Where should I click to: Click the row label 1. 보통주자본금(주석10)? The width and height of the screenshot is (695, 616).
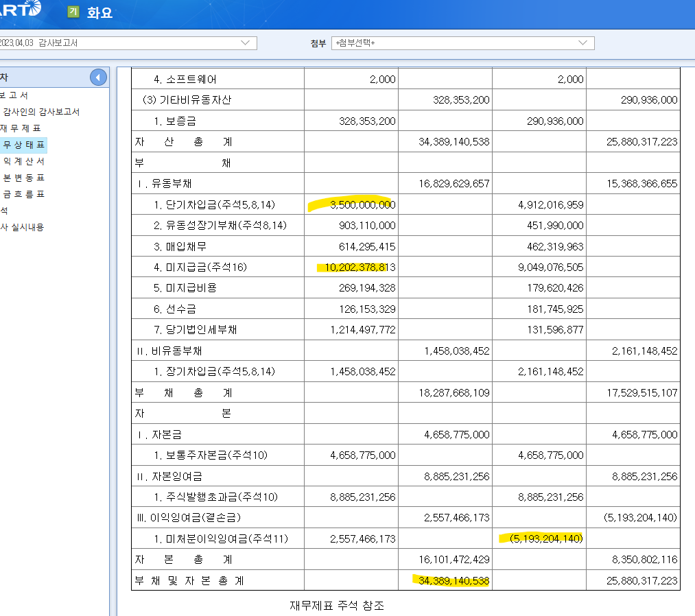211,455
